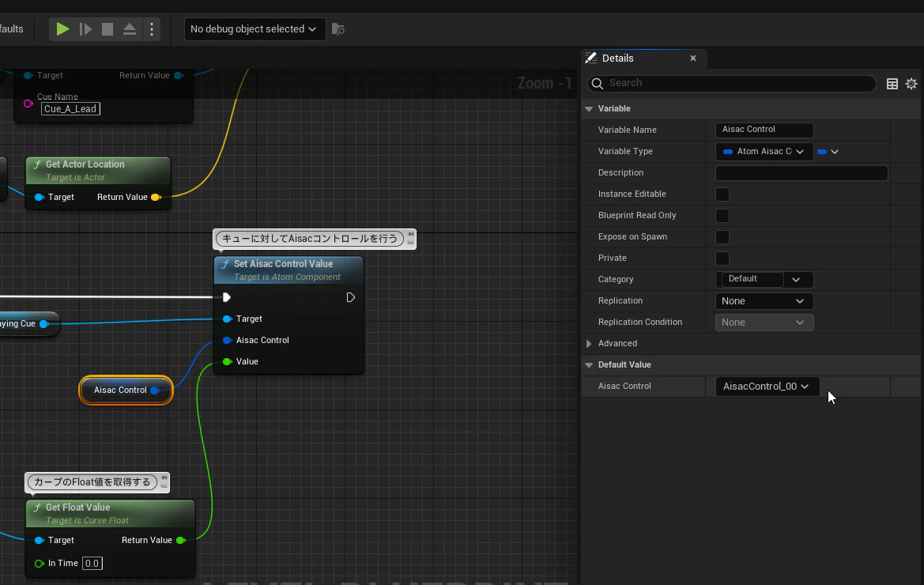Click the Set Aisac Control Value node title
Image resolution: width=924 pixels, height=585 pixels.
(x=283, y=264)
